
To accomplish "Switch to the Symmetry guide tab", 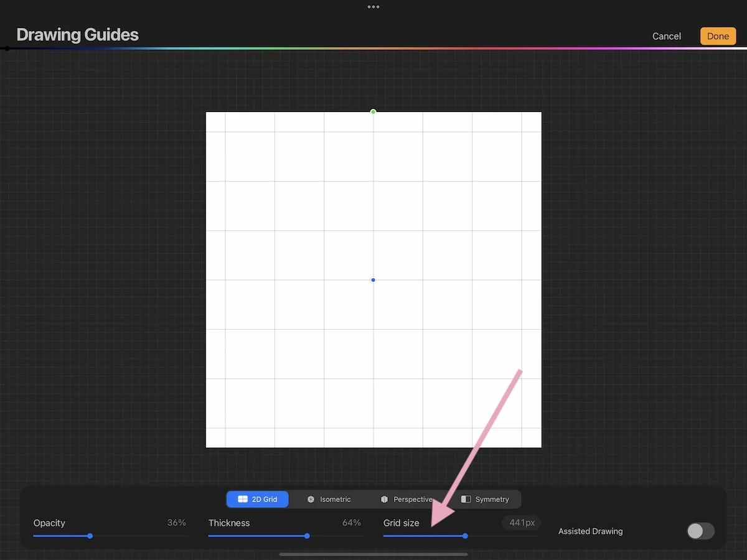I will point(485,499).
